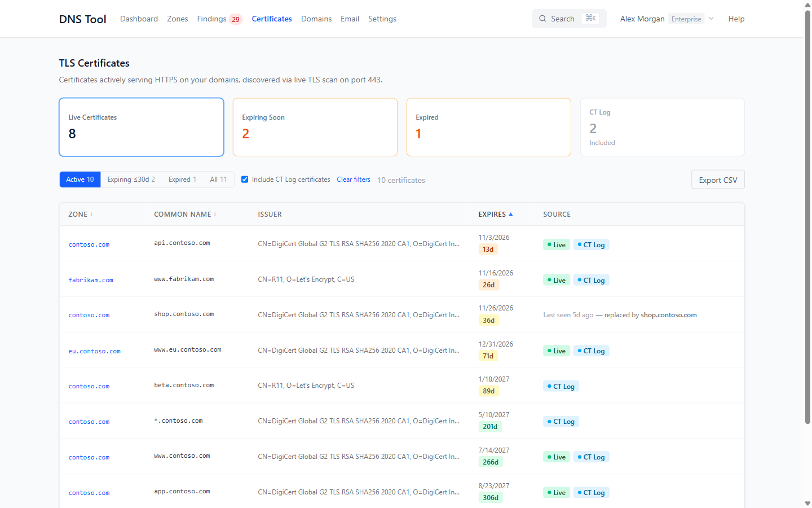Select the Expired summary card
The height and width of the screenshot is (508, 812).
489,127
